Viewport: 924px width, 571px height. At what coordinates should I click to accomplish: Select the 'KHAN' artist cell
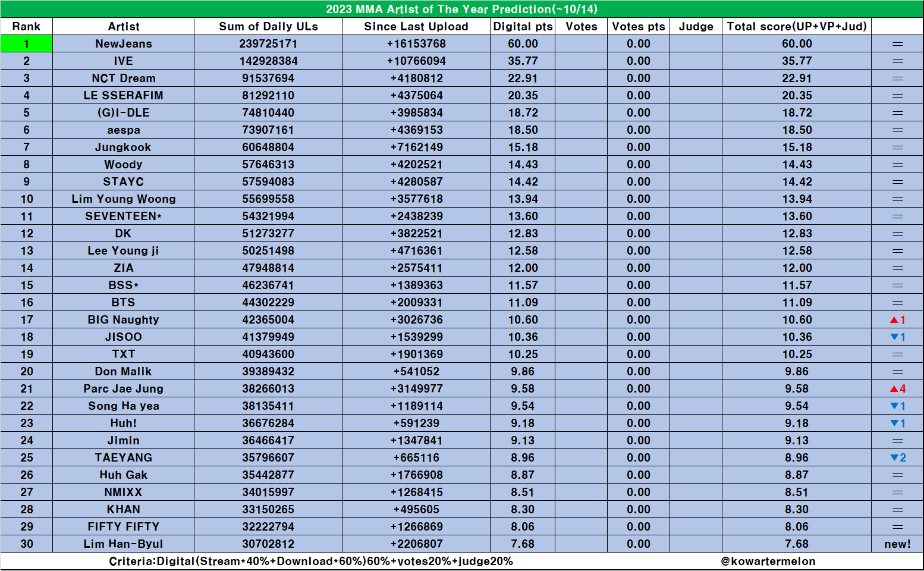tap(124, 510)
